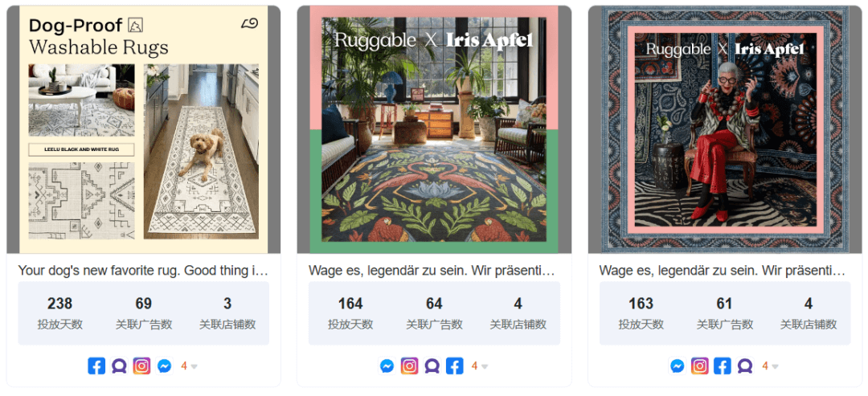Click Audience Network icon on first card
This screenshot has height=396, width=868.
(x=119, y=365)
